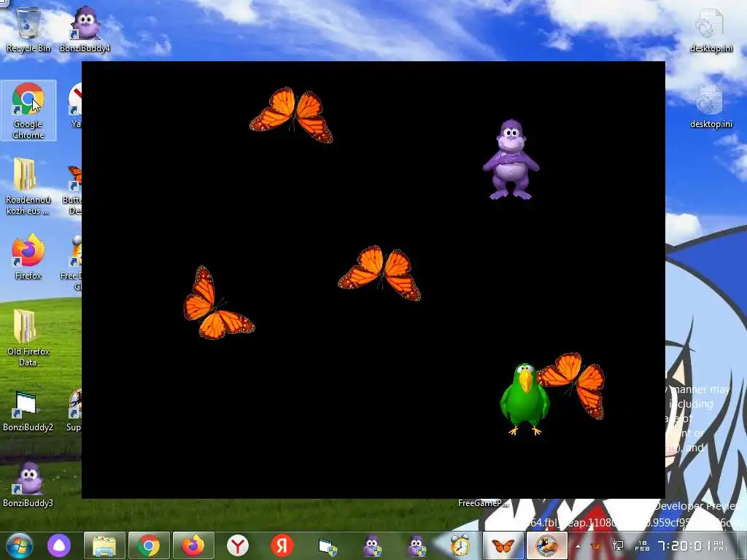Open the taskbar clock showing 7:20
Viewport: 747px width, 560px height.
coord(691,545)
